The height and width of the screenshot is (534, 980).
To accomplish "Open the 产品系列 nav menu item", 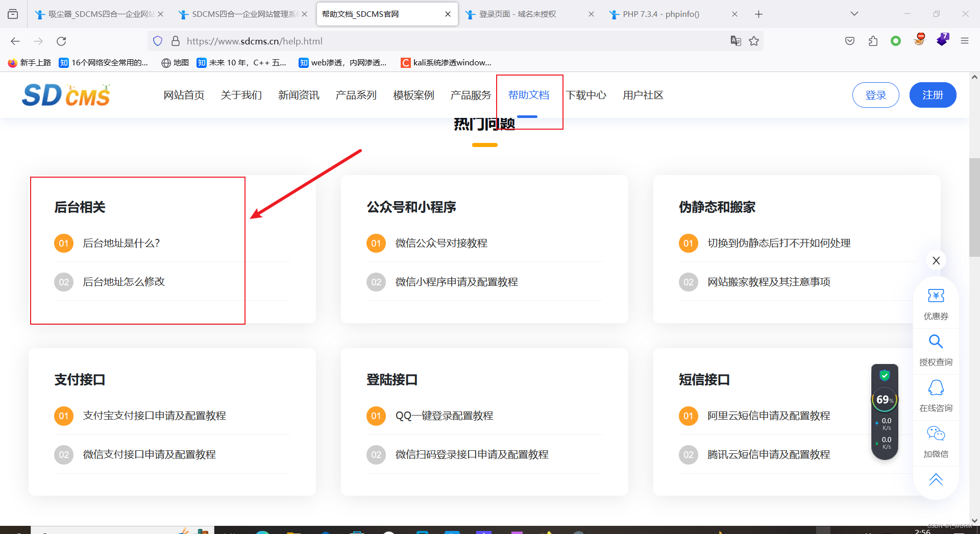I will pos(356,95).
